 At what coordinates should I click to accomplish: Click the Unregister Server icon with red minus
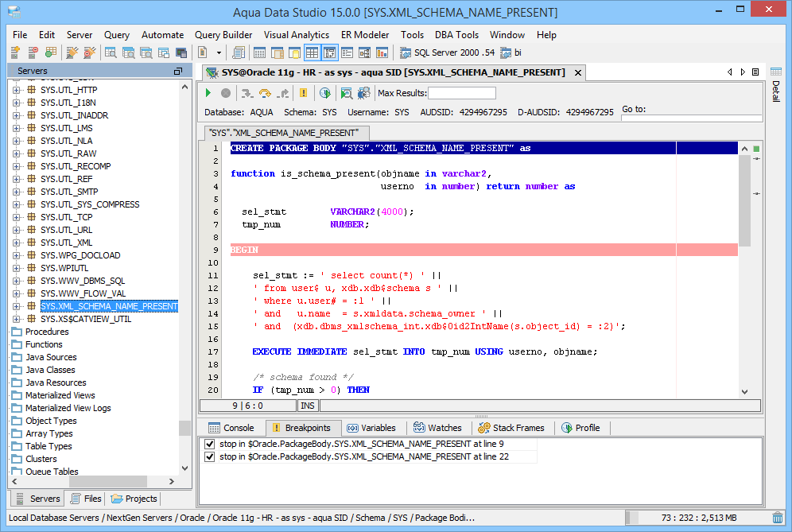point(33,52)
